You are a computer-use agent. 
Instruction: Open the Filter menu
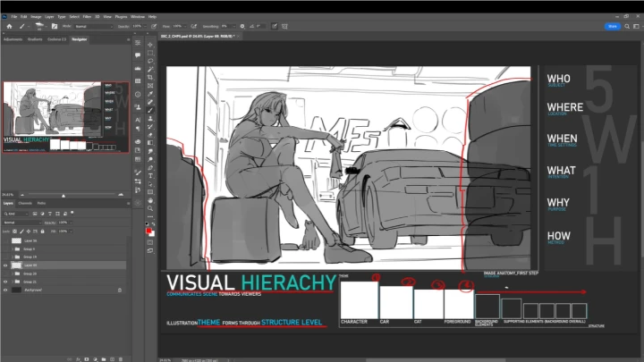pos(87,17)
